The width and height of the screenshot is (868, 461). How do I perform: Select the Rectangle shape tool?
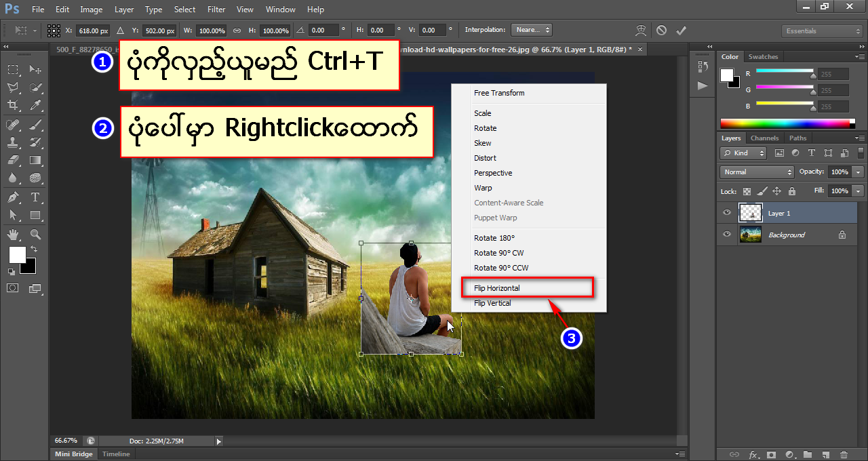click(36, 215)
